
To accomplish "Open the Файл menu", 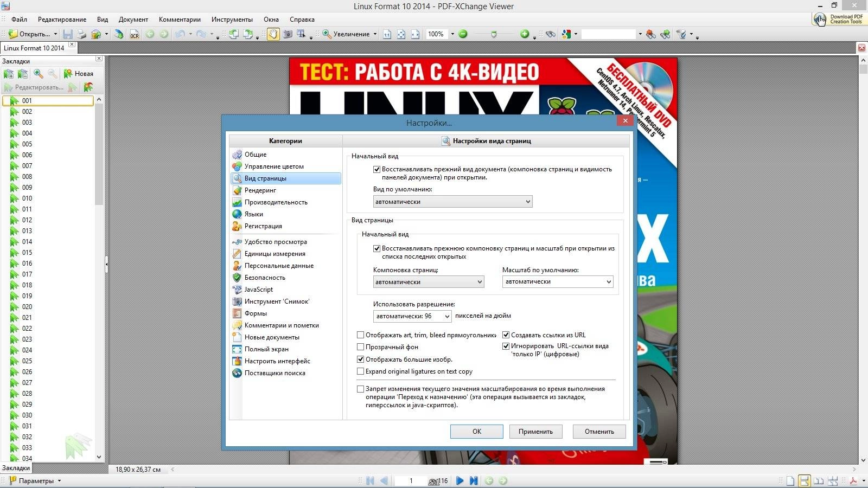I will click(x=19, y=20).
